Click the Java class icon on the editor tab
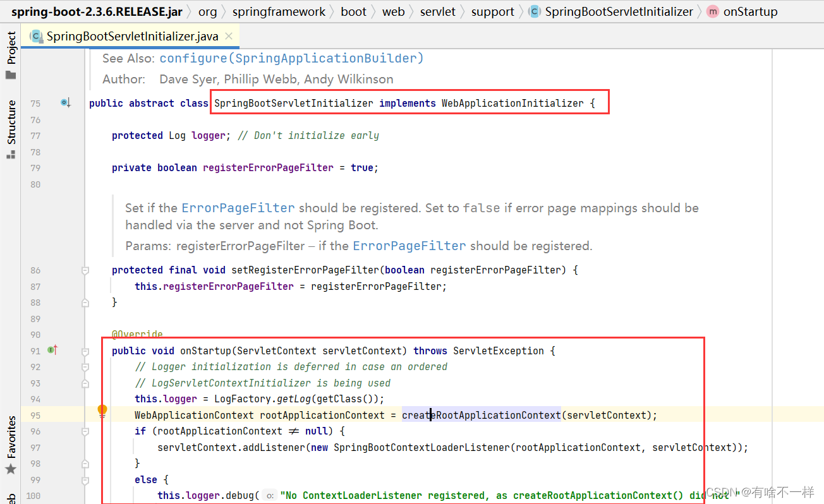824x504 pixels. click(x=37, y=37)
